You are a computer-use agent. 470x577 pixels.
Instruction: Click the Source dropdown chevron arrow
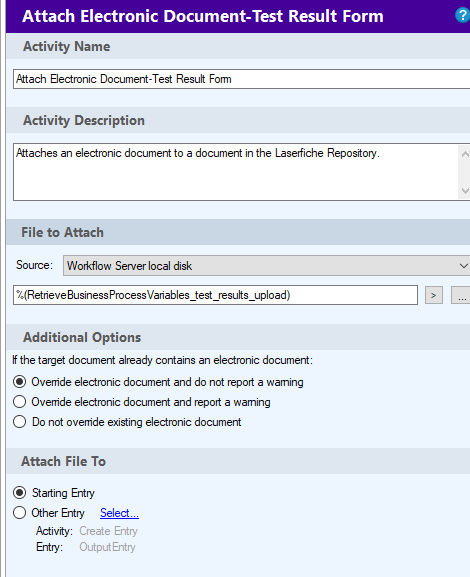[x=463, y=266]
